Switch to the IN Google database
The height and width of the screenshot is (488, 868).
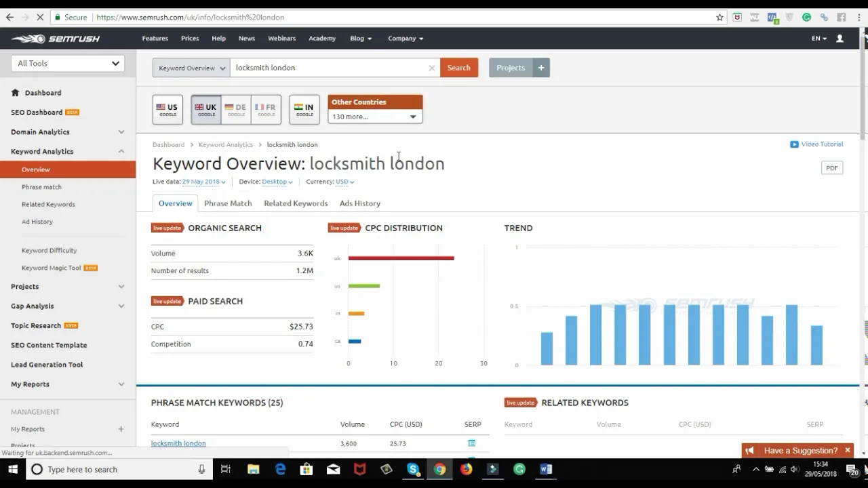coord(304,110)
